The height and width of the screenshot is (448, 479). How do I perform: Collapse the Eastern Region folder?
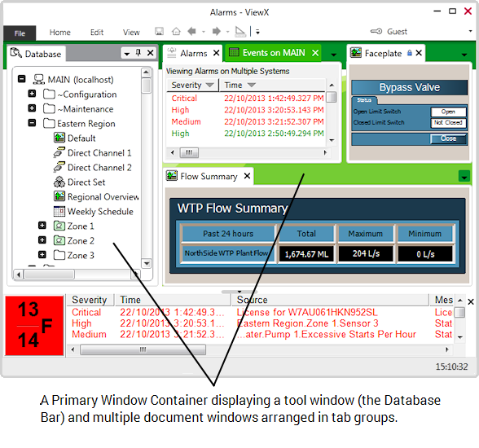click(x=32, y=123)
